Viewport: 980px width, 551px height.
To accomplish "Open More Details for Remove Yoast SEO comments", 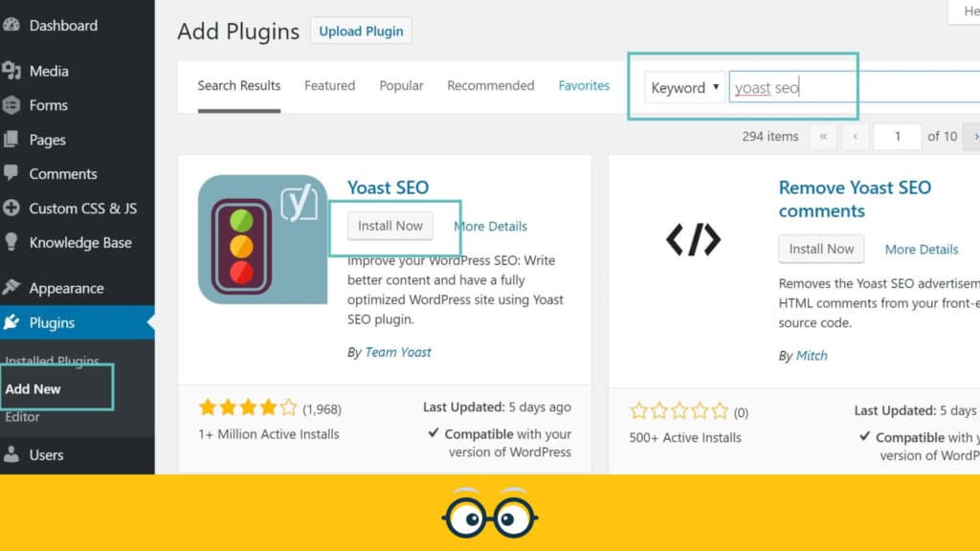I will coord(922,250).
